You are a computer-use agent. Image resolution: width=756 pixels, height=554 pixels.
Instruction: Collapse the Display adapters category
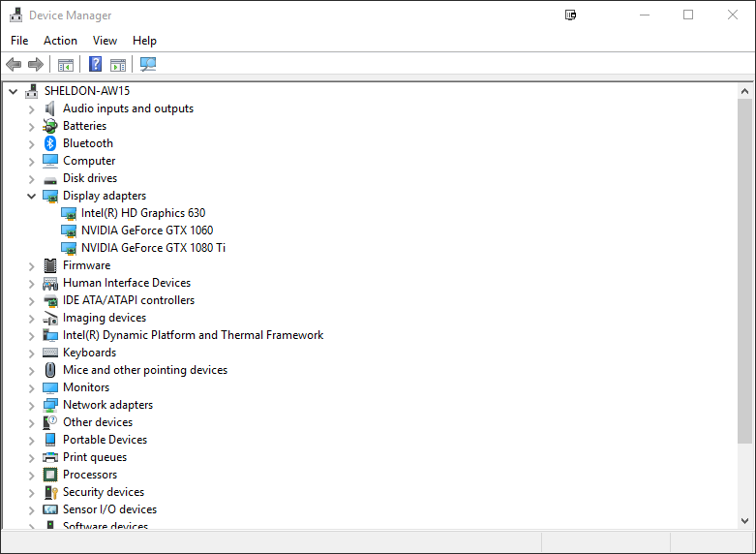click(31, 196)
